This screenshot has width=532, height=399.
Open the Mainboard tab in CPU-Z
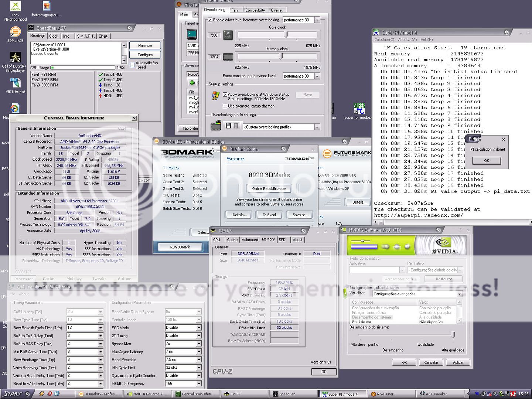click(250, 240)
